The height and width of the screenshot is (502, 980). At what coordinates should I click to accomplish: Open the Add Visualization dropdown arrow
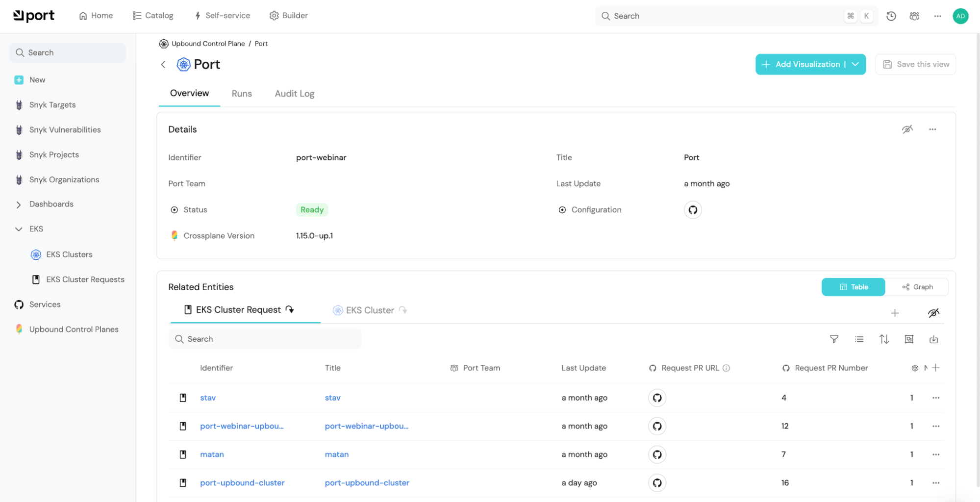[x=855, y=64]
